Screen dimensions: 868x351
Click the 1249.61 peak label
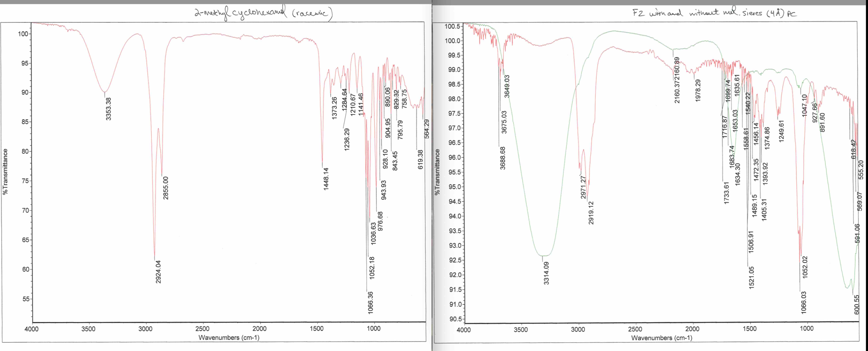point(782,131)
